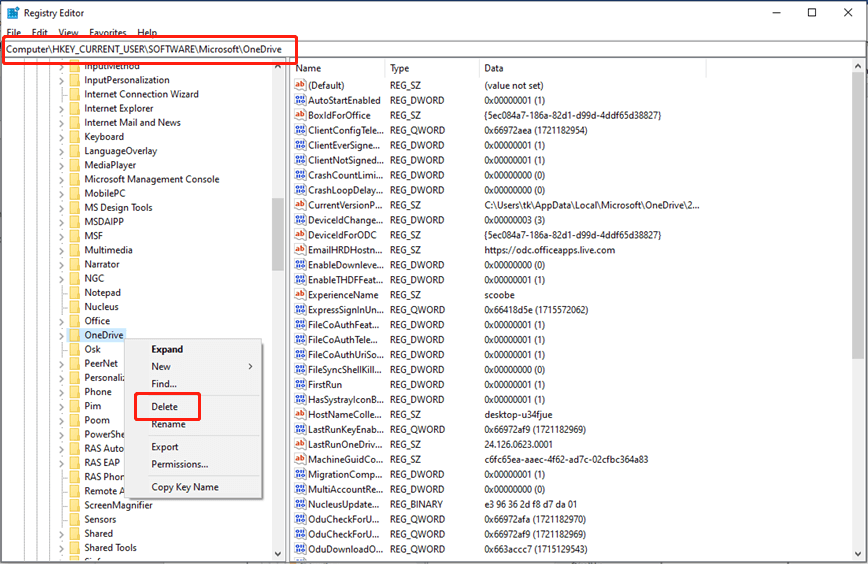Screen dimensions: 868x564
Task: Expand the Shared key arrow
Action: coord(61,534)
